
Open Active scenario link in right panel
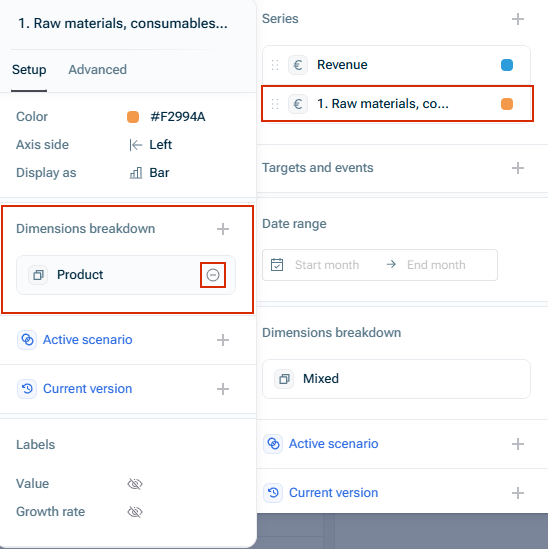click(333, 444)
